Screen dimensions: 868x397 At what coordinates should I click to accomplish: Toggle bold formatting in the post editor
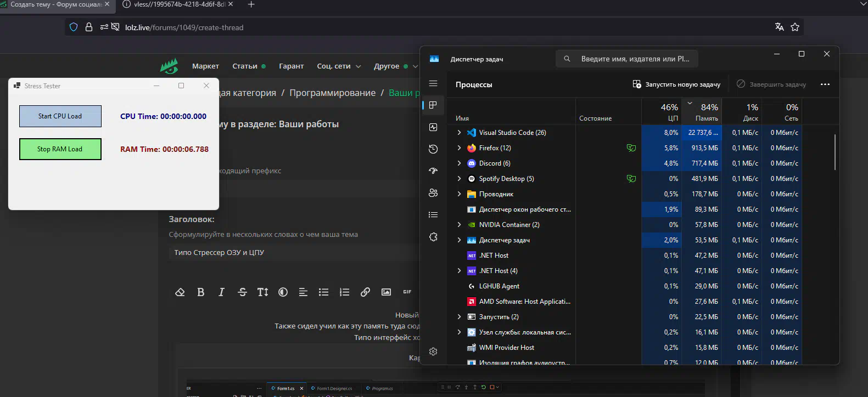[x=200, y=292]
